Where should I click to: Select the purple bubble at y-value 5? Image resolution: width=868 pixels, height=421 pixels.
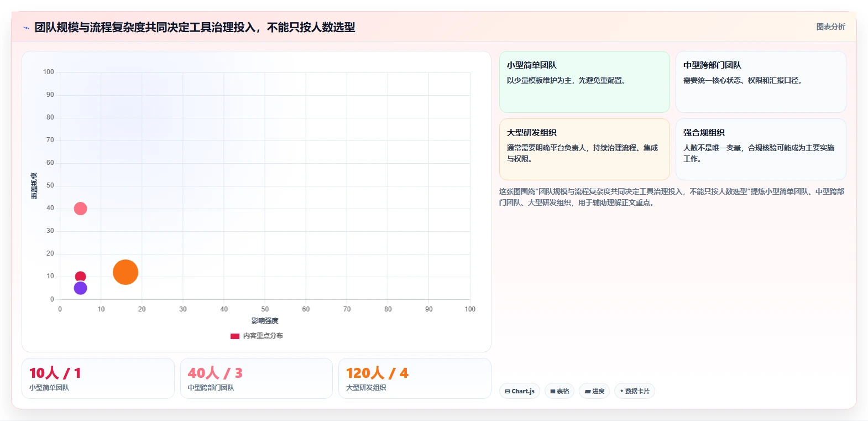tap(80, 288)
